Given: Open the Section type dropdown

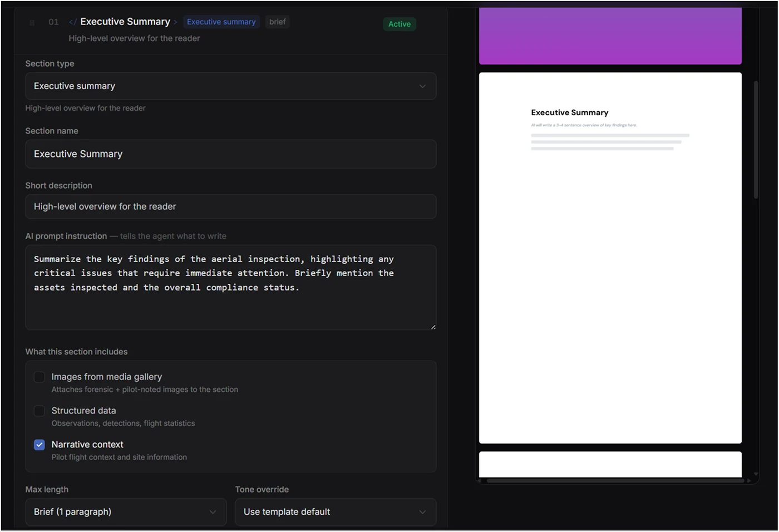Looking at the screenshot, I should point(230,86).
